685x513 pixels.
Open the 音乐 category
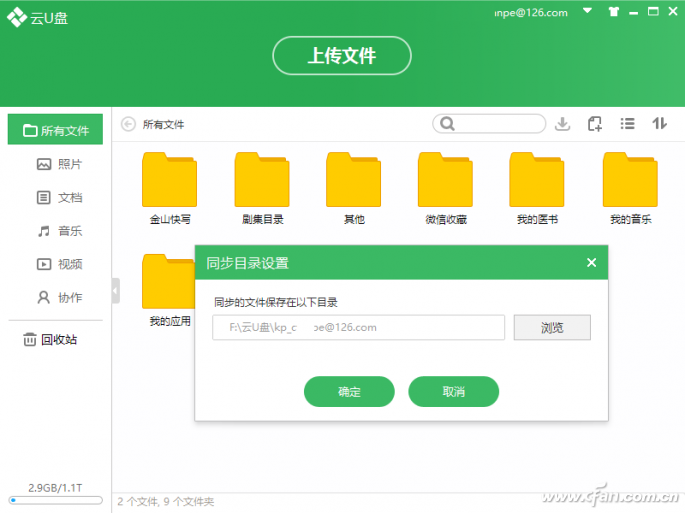click(x=59, y=231)
